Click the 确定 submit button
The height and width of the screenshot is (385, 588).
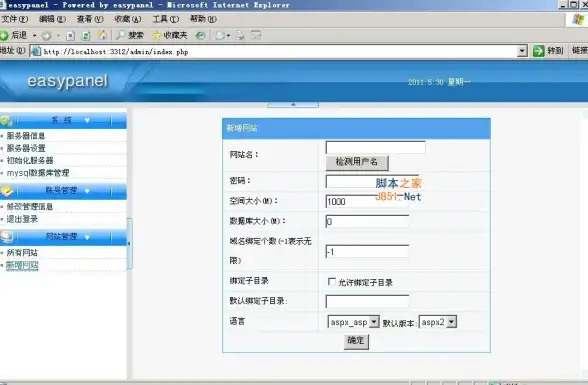pos(356,341)
